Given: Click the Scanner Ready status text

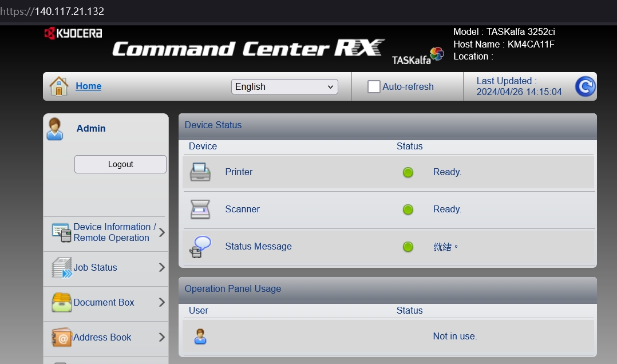Looking at the screenshot, I should tap(447, 209).
